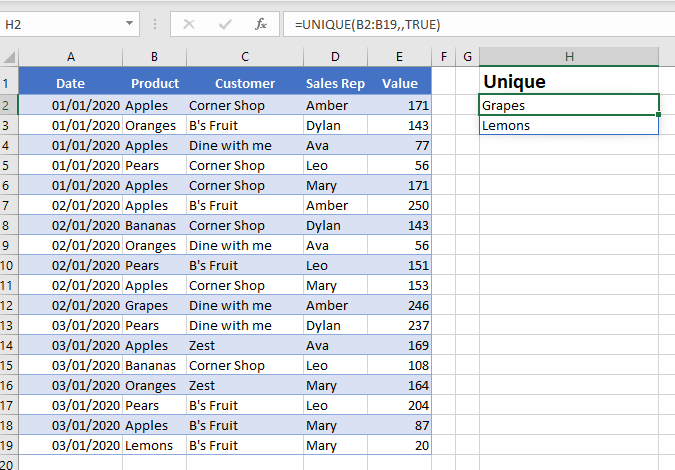The image size is (675, 470).
Task: Select Corner Shop cell in row 15
Action: [245, 365]
